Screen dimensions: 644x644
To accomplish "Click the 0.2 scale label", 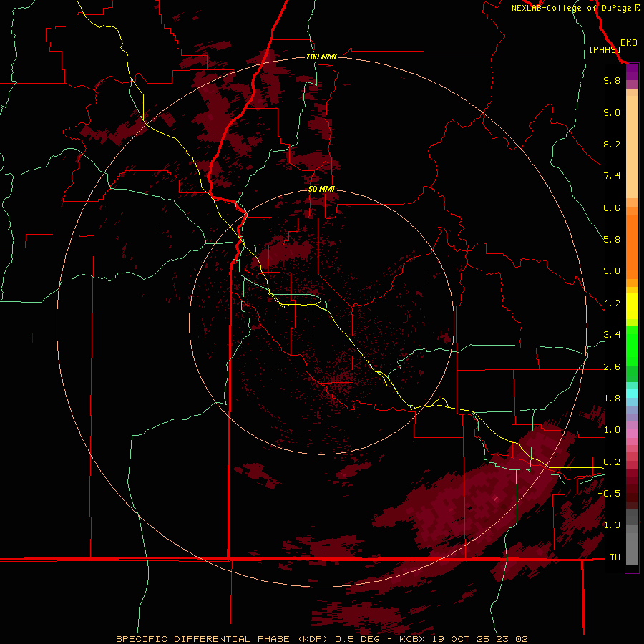I will point(612,462).
